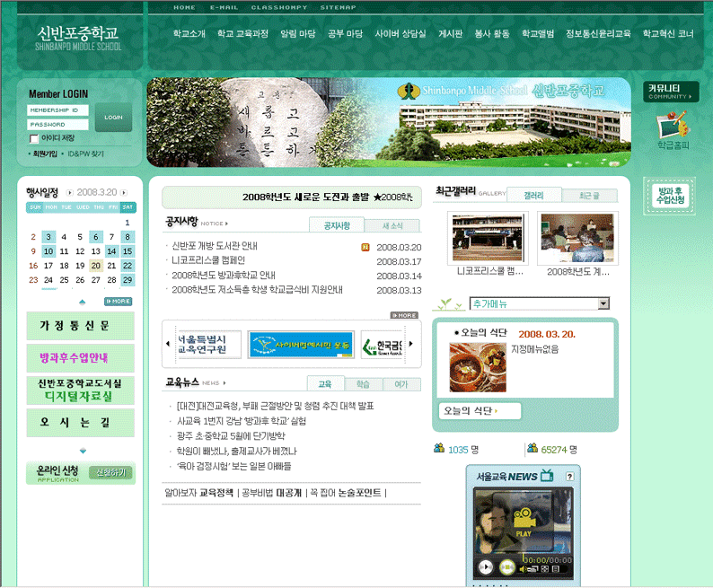The height and width of the screenshot is (588, 713).
Task: Click the play button in news player
Action: (x=485, y=566)
